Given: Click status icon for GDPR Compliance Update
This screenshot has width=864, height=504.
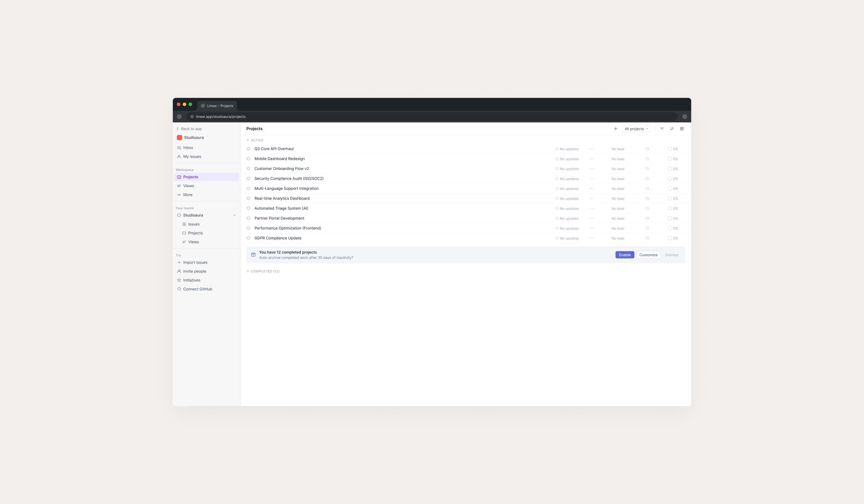Looking at the screenshot, I should tap(248, 238).
